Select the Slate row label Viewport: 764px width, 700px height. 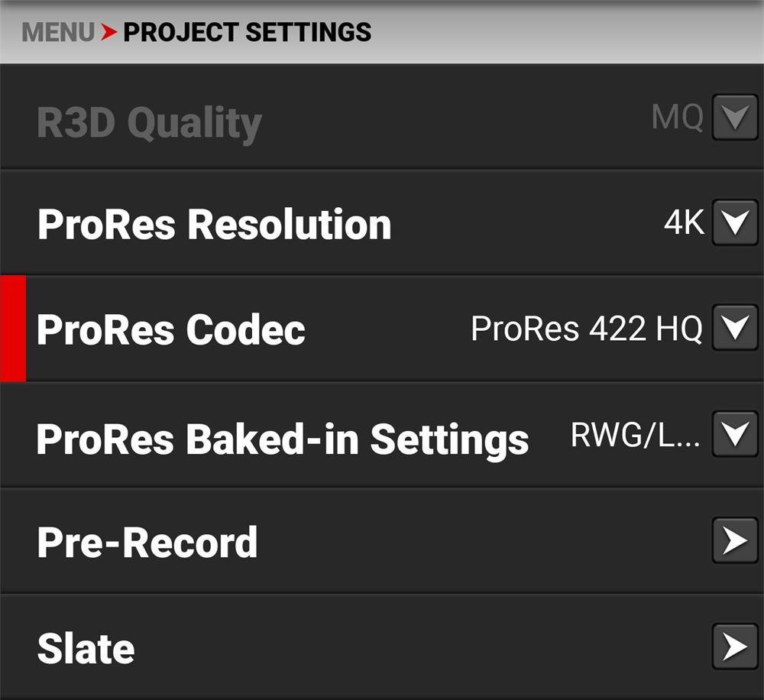pyautogui.click(x=86, y=648)
